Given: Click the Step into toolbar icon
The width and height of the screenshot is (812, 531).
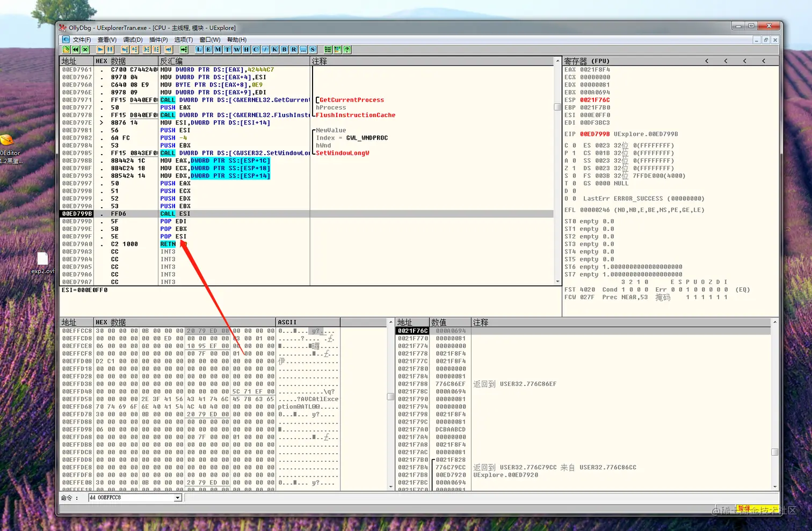Looking at the screenshot, I should [125, 49].
